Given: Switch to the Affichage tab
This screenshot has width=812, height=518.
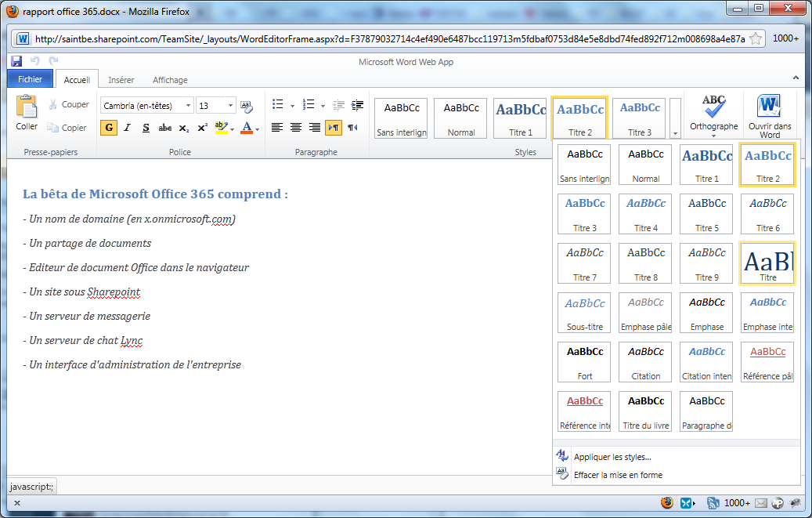Looking at the screenshot, I should click(x=170, y=80).
